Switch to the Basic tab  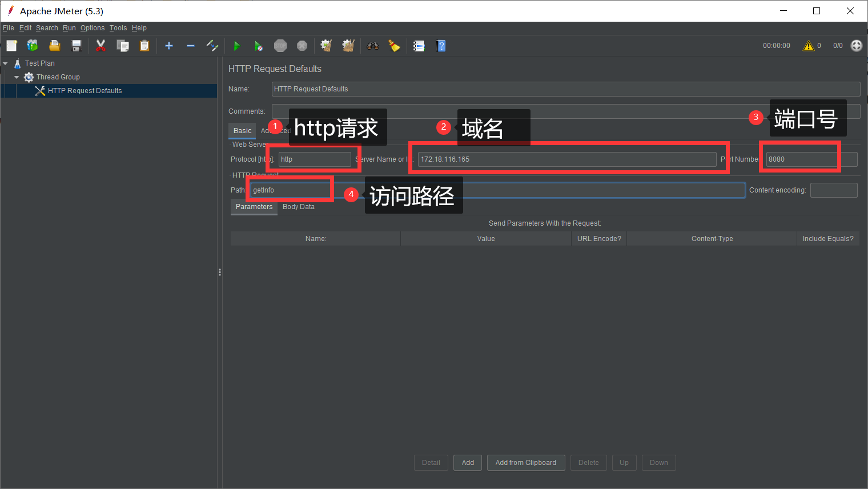point(242,131)
